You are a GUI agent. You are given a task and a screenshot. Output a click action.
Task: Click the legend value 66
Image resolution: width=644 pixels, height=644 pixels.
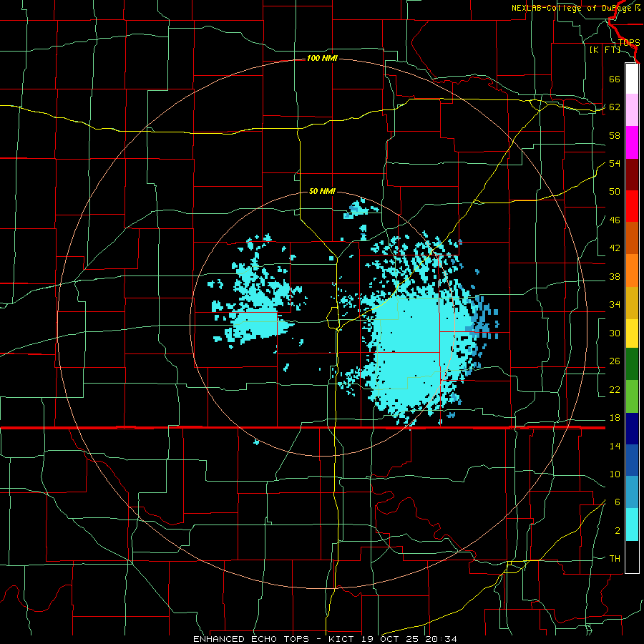tap(615, 79)
